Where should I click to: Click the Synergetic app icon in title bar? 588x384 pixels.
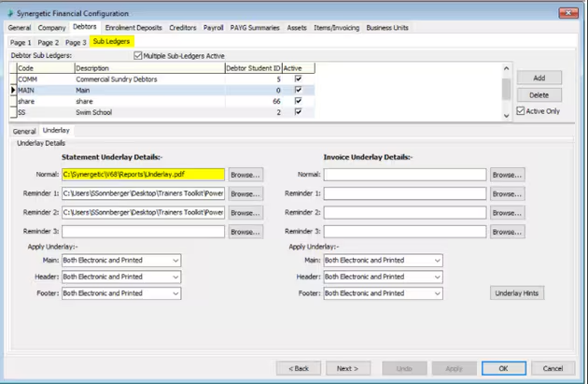point(9,11)
